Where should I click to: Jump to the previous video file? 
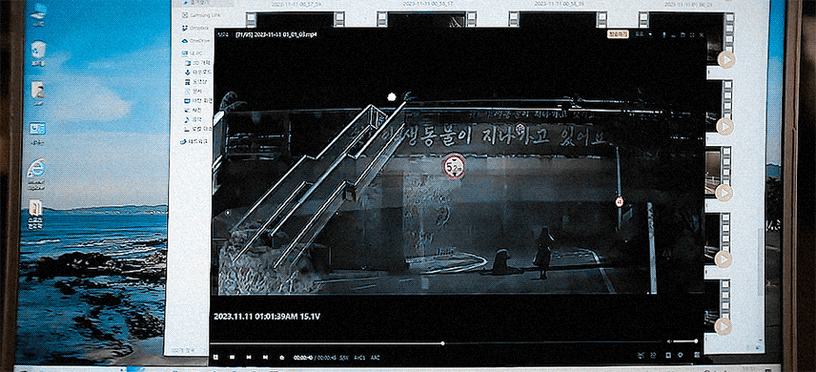coord(249,357)
